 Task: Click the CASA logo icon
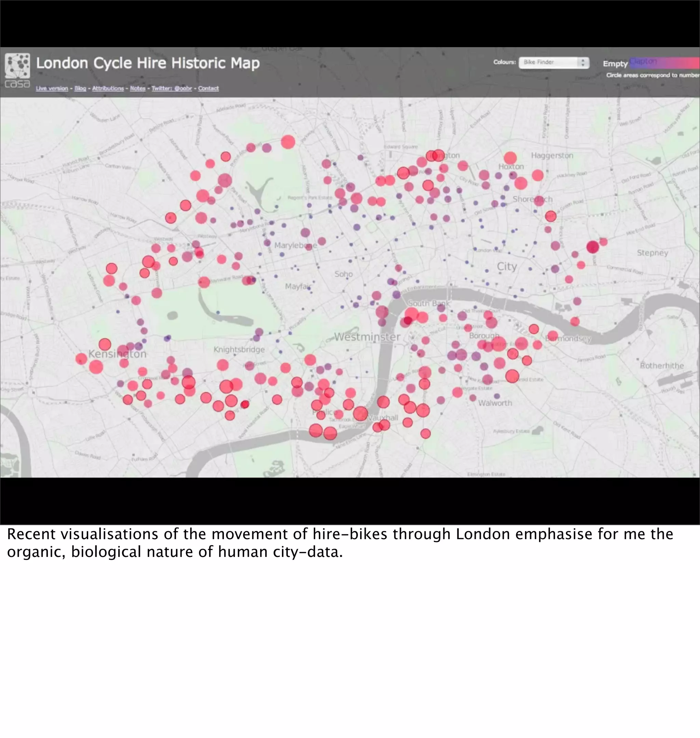coord(17,70)
